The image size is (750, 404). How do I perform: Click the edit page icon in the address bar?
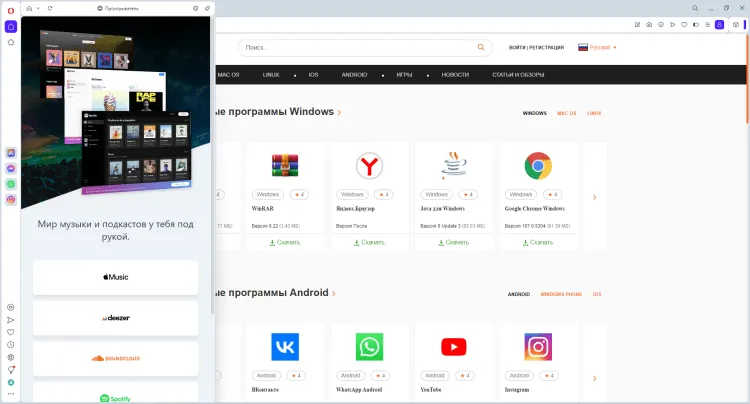pyautogui.click(x=638, y=24)
